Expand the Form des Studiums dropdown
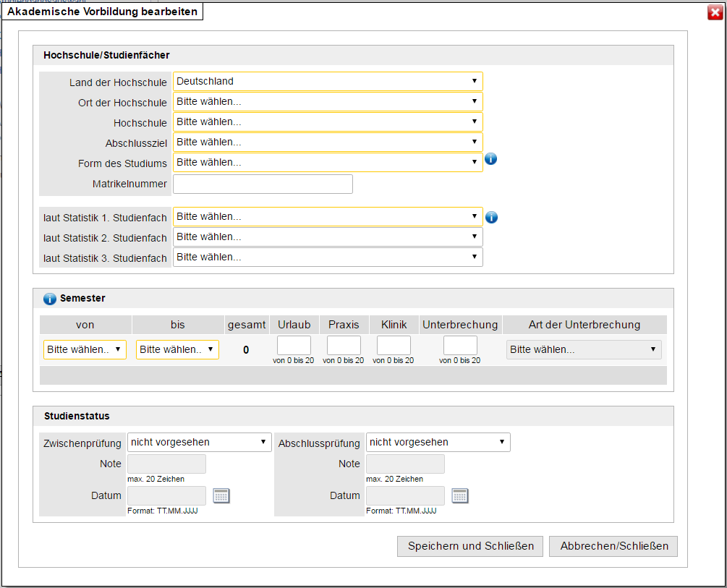 tap(328, 162)
